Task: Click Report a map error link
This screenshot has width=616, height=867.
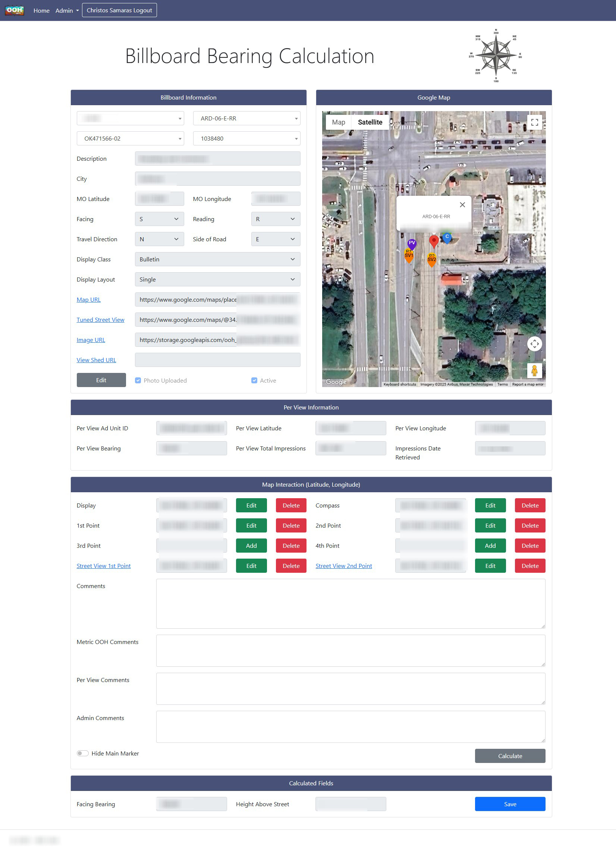Action: (x=528, y=384)
